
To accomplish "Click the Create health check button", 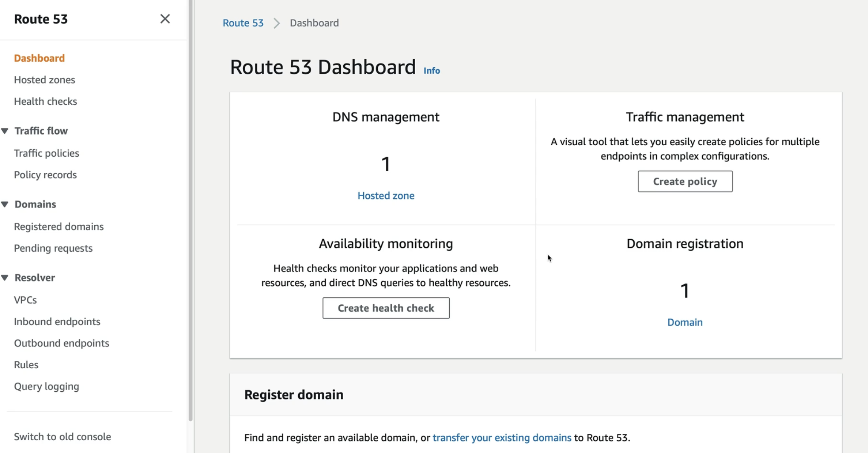I will click(386, 308).
